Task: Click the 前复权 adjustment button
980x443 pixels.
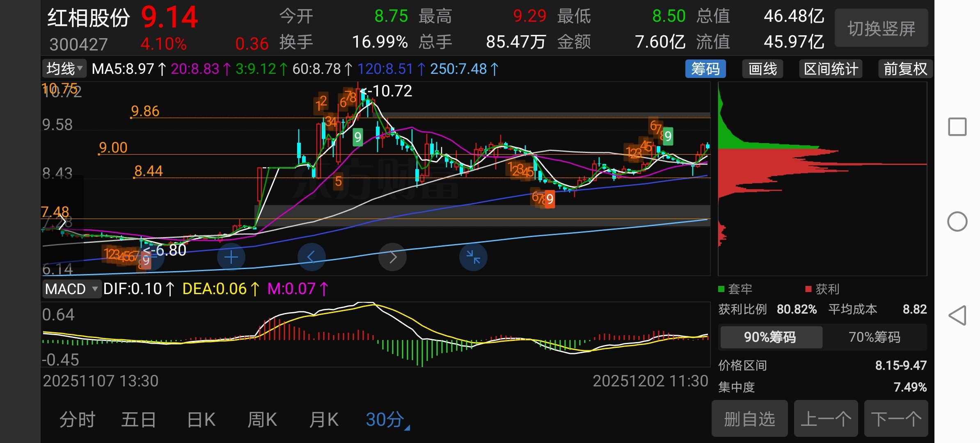Action: tap(905, 69)
